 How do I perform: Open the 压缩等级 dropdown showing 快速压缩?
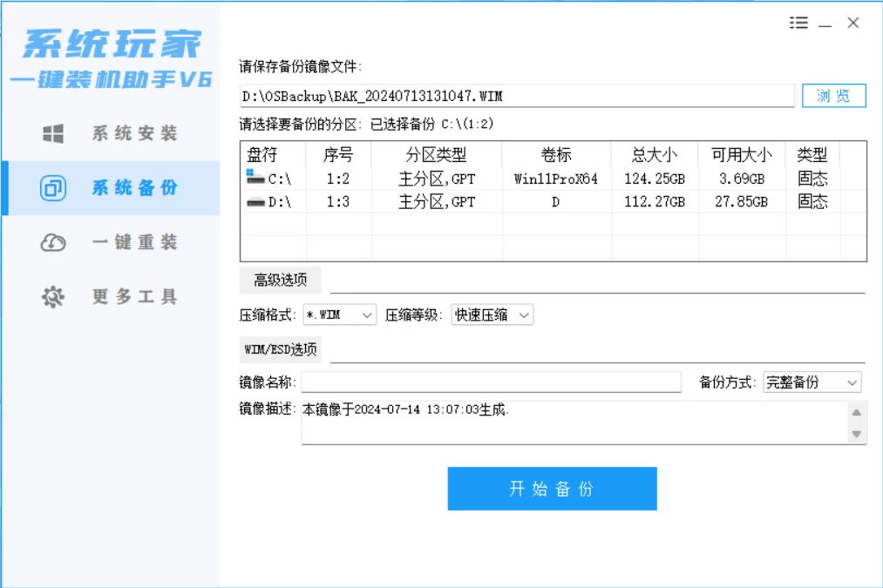point(492,314)
